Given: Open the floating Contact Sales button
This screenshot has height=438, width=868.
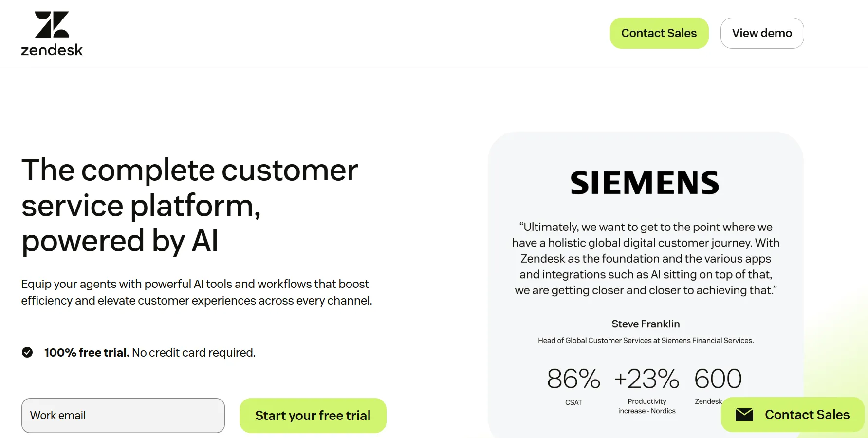Looking at the screenshot, I should point(792,414).
